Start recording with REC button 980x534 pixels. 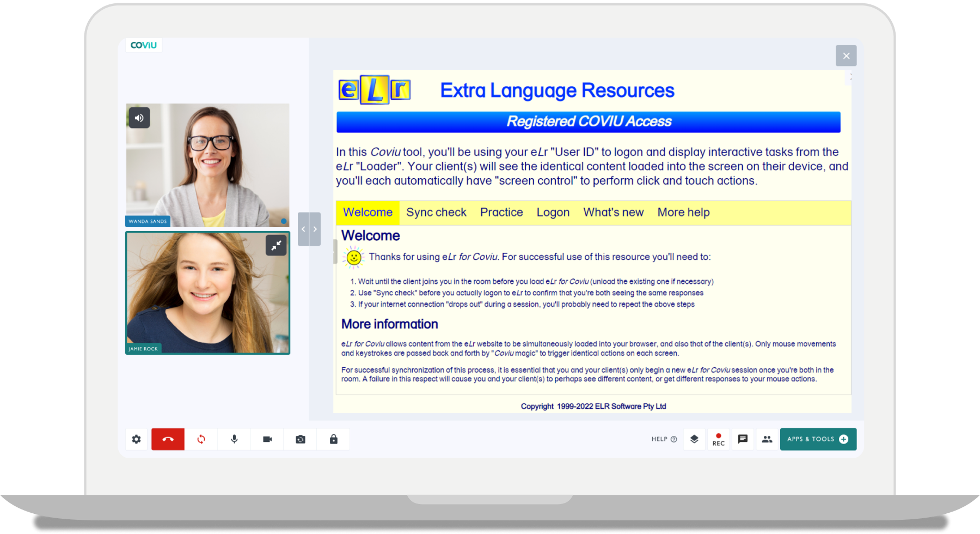tap(719, 439)
